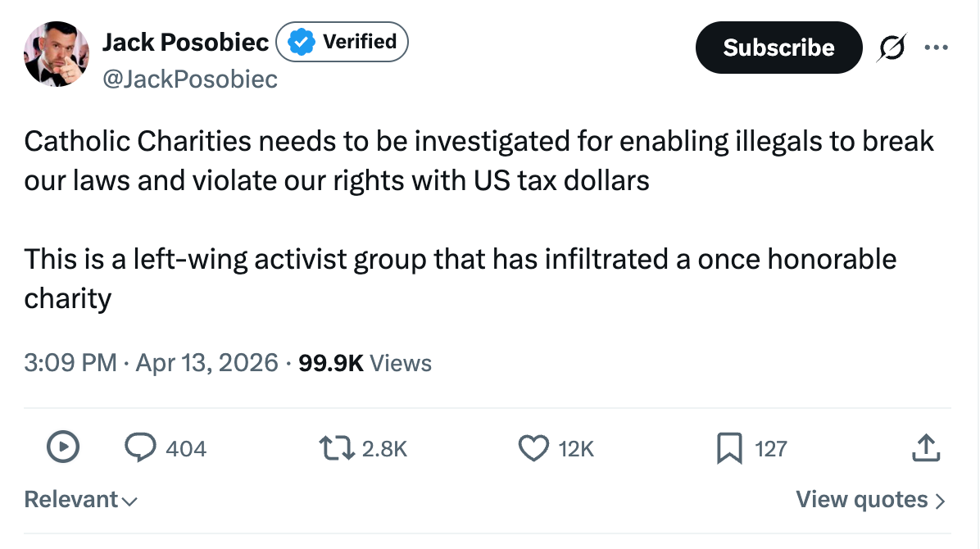This screenshot has width=980, height=549.
Task: Open the more options ellipsis menu
Action: [x=937, y=48]
